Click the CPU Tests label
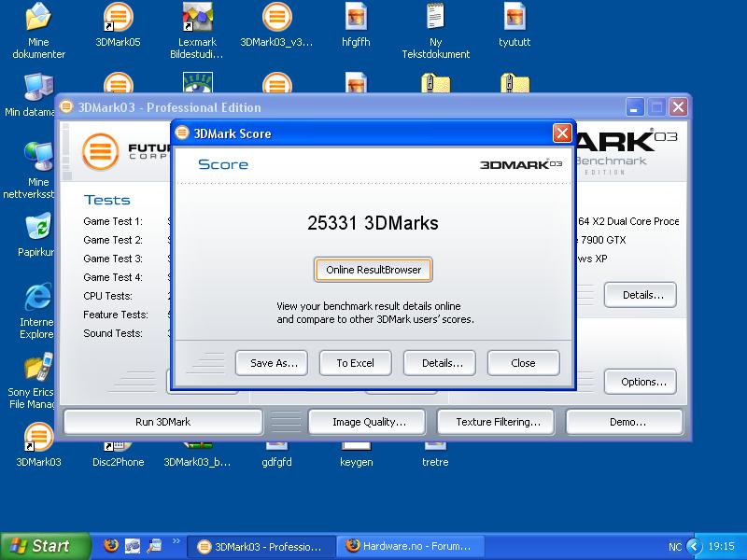 pos(107,296)
